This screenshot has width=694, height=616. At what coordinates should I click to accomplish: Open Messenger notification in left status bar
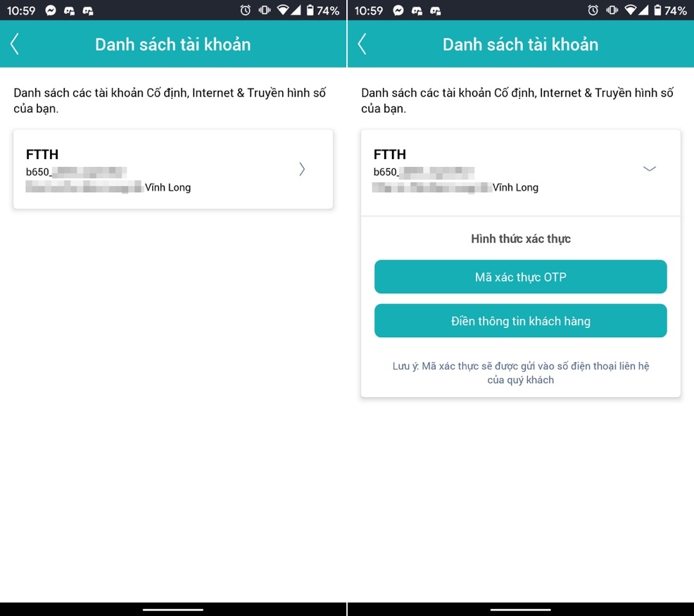click(x=51, y=11)
